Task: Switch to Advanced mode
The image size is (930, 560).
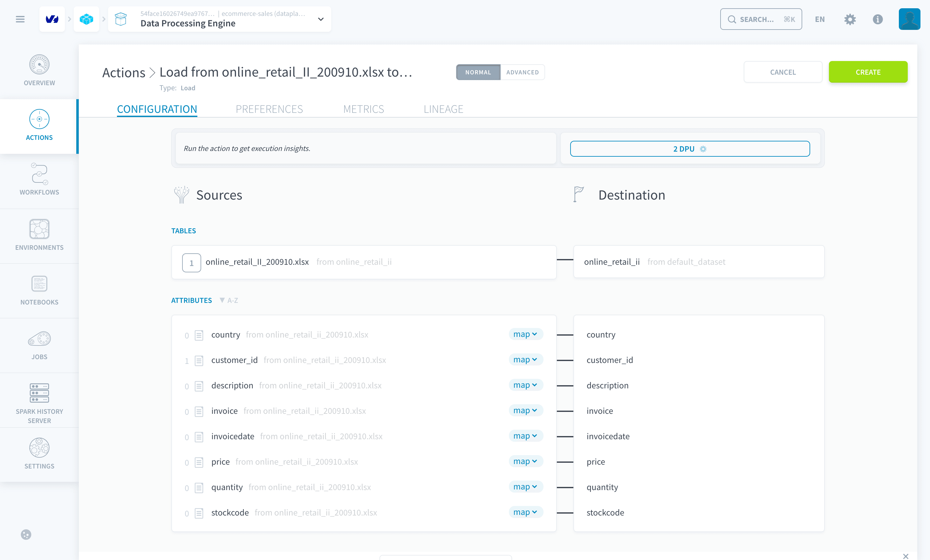Action: [522, 72]
